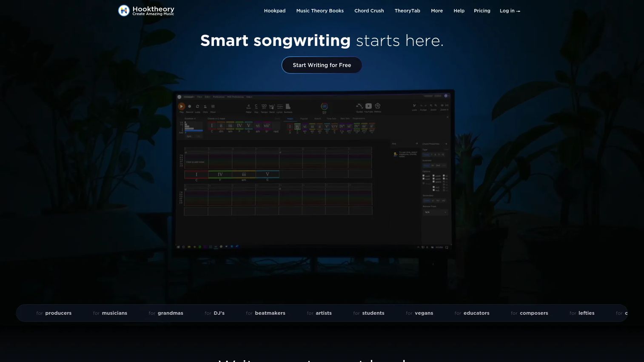Click the Guides icon
Viewport: 644px width, 362px height.
click(359, 106)
